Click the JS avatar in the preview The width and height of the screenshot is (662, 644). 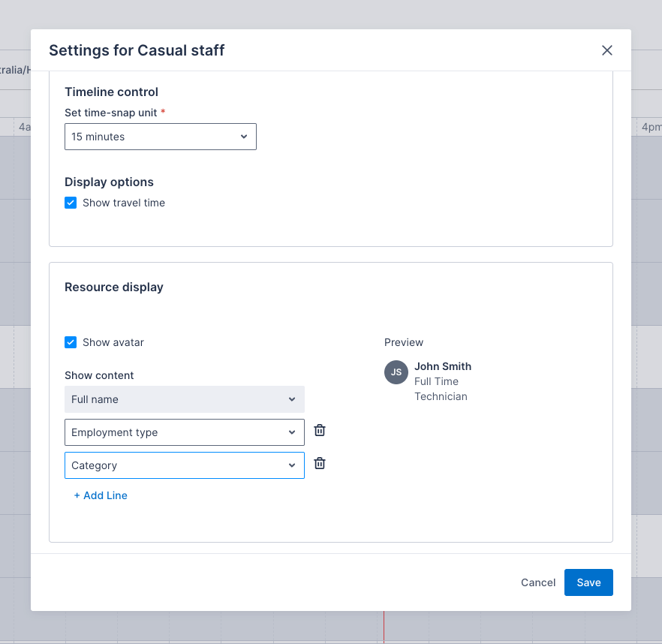(396, 372)
